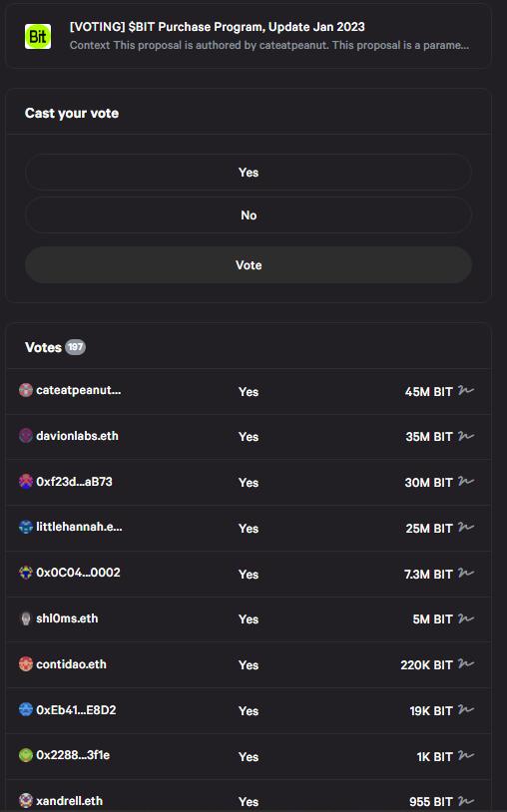
Task: Click the skull avatar of shl0ms.eth
Action: (26, 618)
